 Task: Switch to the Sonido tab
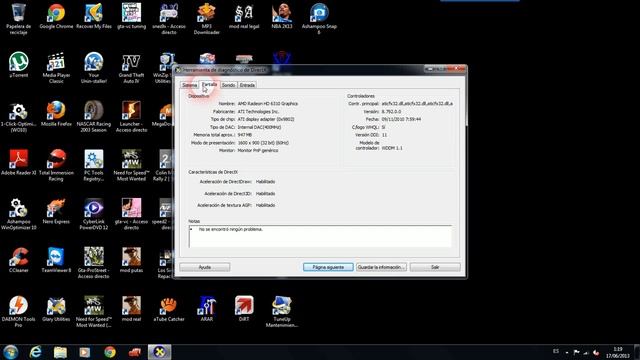tap(229, 85)
